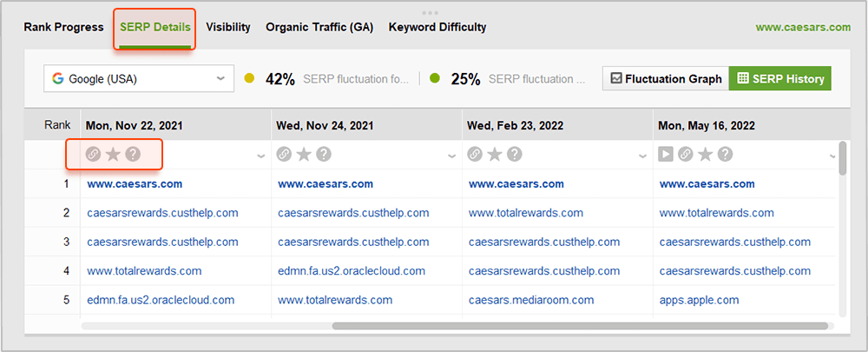Open the Keyword Difficulty tab
This screenshot has width=868, height=352.
437,27
